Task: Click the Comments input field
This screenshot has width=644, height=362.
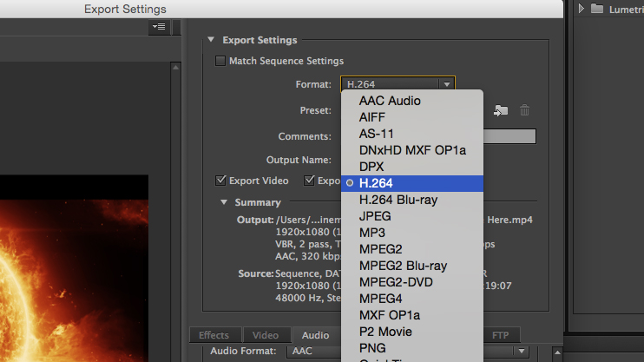Action: pos(509,136)
